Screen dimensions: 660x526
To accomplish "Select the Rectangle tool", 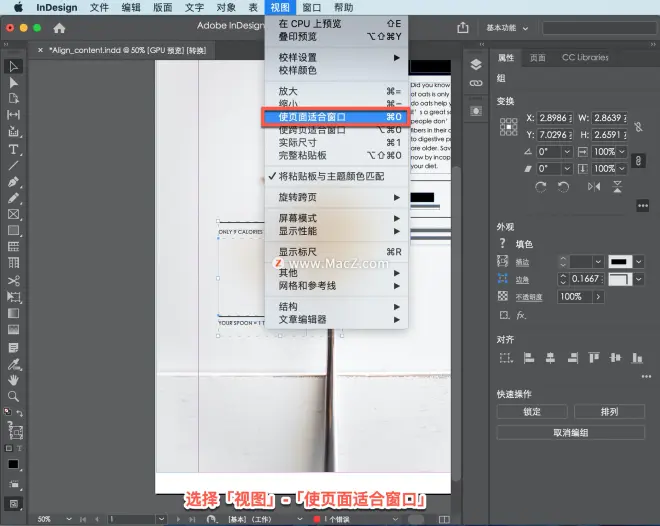I will pyautogui.click(x=13, y=230).
